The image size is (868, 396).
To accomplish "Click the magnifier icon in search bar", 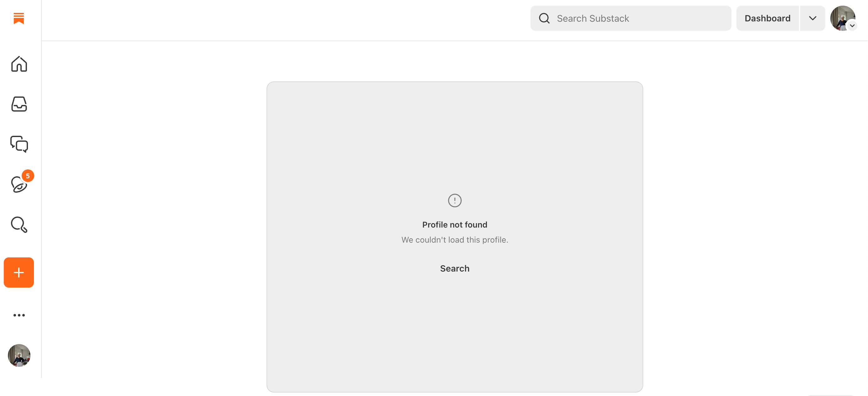I will pos(544,18).
